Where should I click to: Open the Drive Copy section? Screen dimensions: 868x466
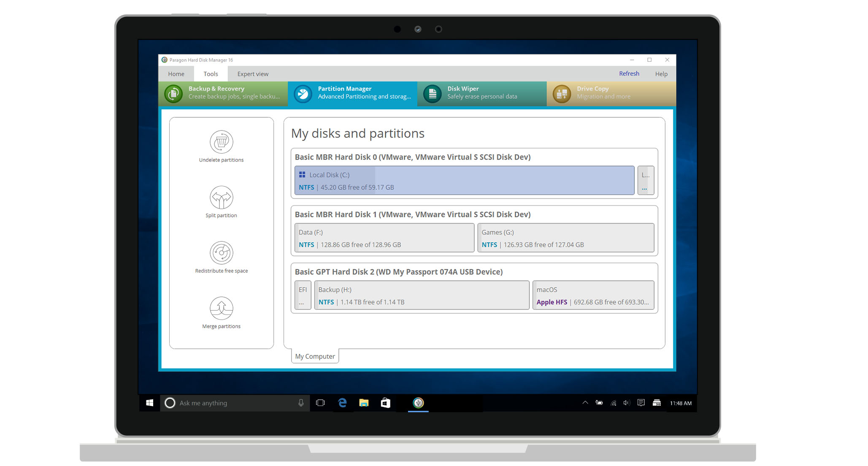pyautogui.click(x=611, y=93)
